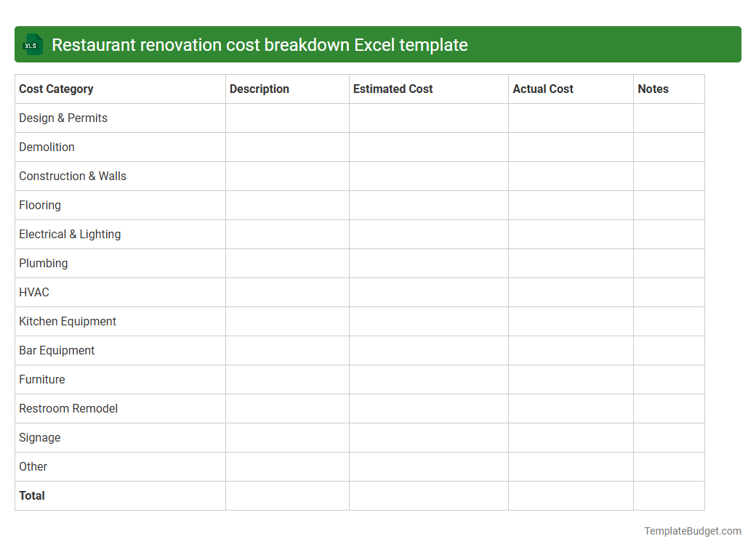Click the Electrical & Lighting row label
This screenshot has width=756, height=552.
pyautogui.click(x=70, y=234)
